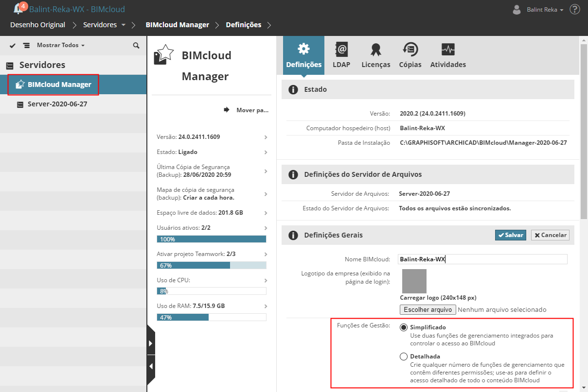Expand Espaço livre de dados chevron
This screenshot has height=392, width=588.
pyautogui.click(x=266, y=213)
